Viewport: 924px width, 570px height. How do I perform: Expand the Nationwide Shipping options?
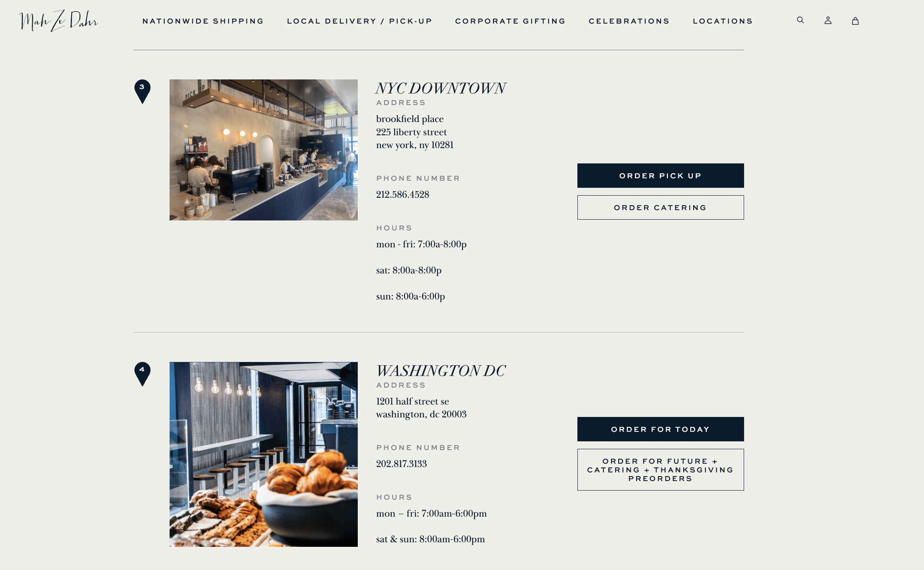pyautogui.click(x=203, y=20)
